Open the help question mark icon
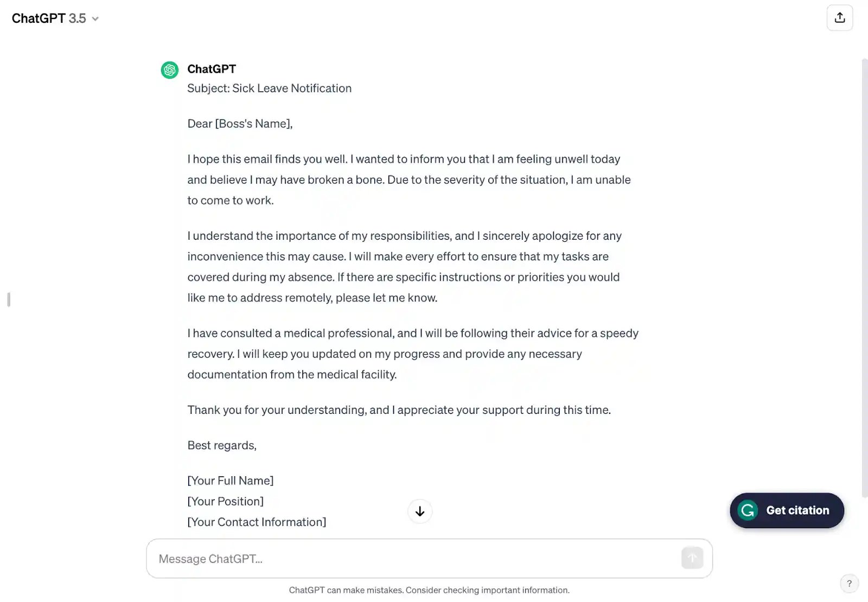 [849, 584]
